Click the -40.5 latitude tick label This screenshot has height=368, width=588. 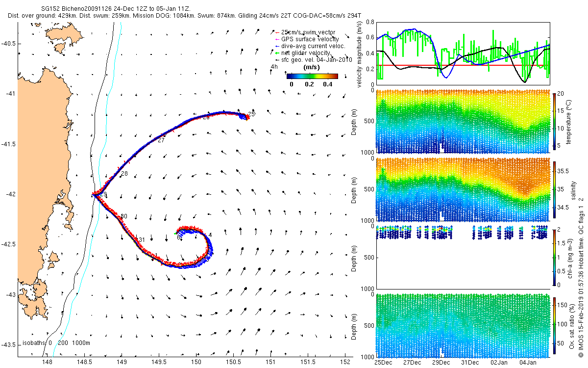9,43
